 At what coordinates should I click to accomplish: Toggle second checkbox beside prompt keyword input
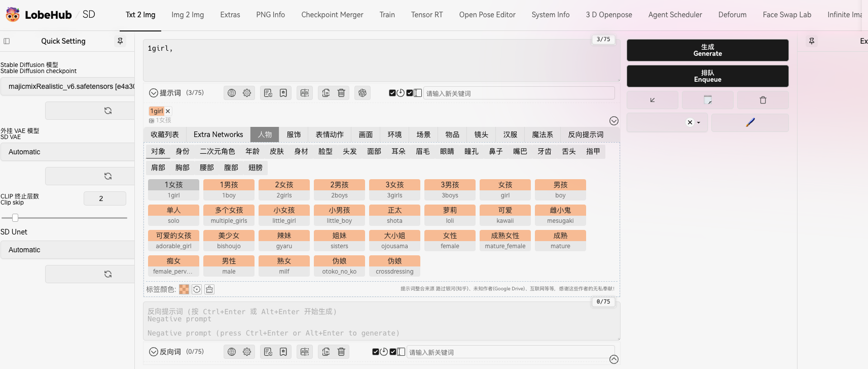[410, 93]
